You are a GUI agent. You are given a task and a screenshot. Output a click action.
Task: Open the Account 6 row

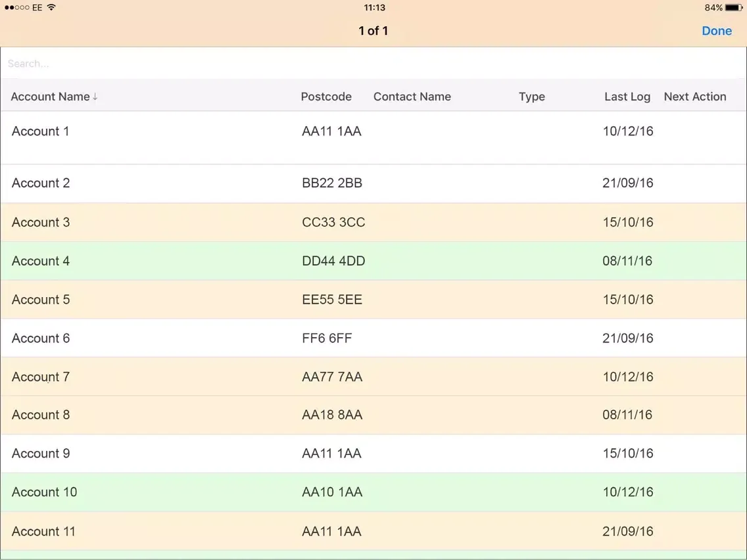[x=41, y=338]
